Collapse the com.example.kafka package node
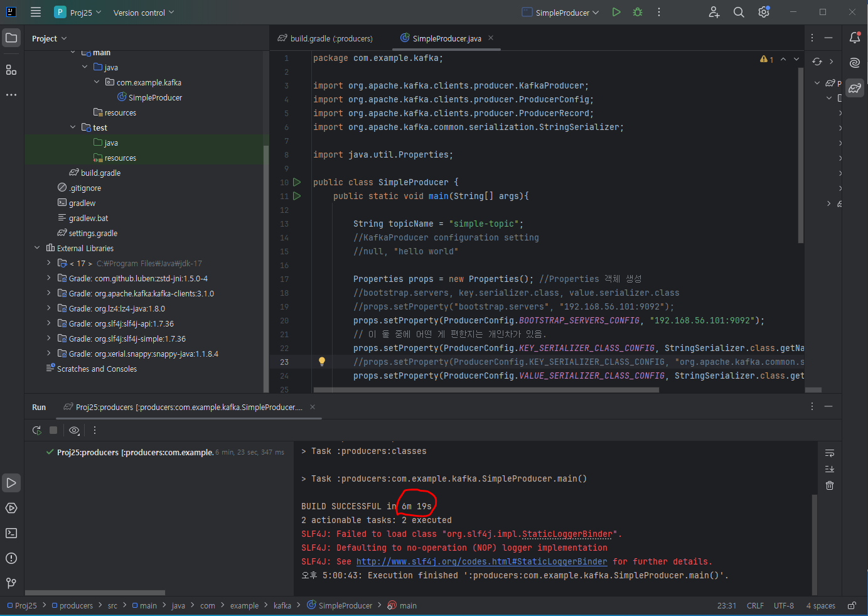The width and height of the screenshot is (868, 616). 97,82
